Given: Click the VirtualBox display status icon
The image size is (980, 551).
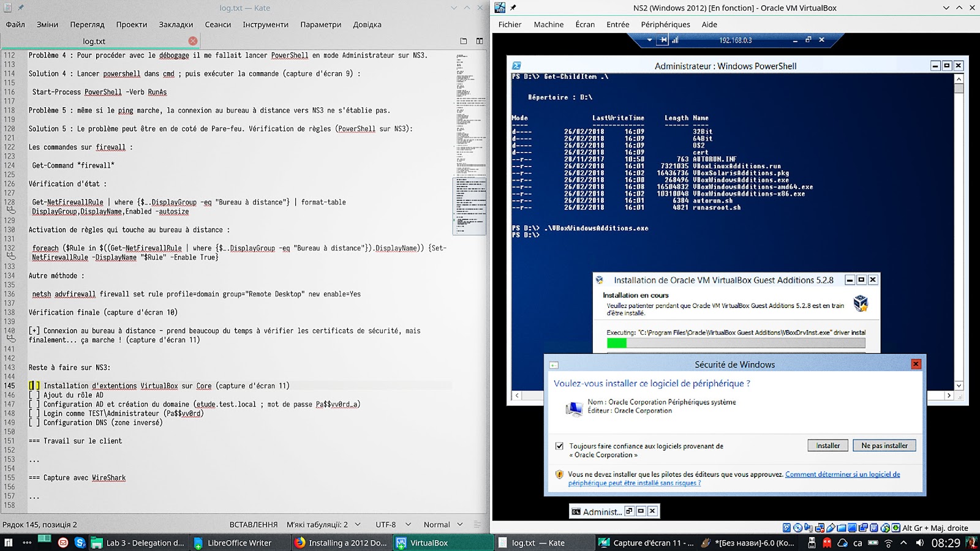Looking at the screenshot, I should point(853,528).
